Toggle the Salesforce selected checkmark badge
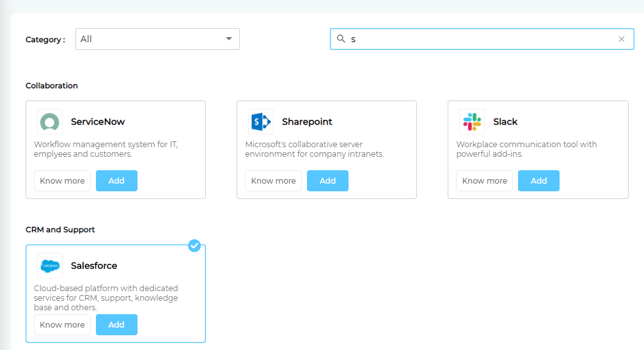The width and height of the screenshot is (644, 350). (x=195, y=246)
